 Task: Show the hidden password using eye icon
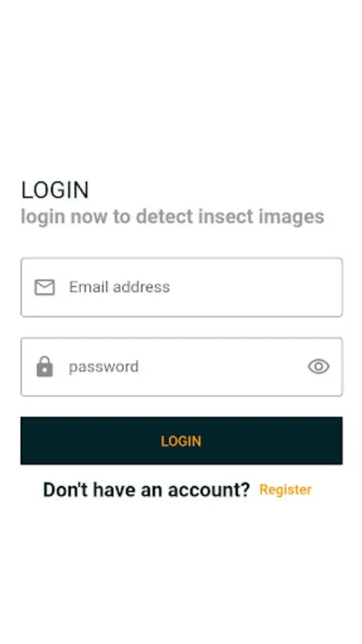(x=318, y=366)
